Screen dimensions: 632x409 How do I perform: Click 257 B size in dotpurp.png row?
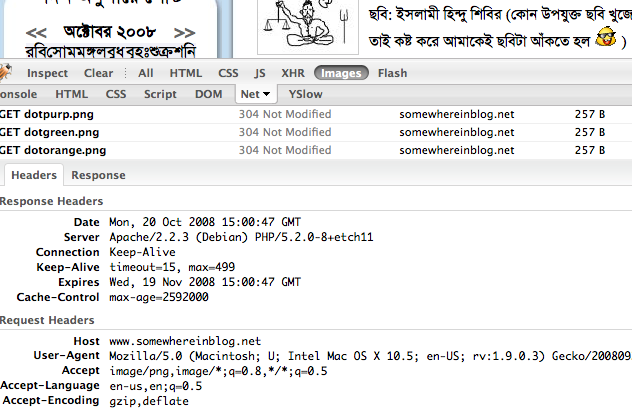590,114
